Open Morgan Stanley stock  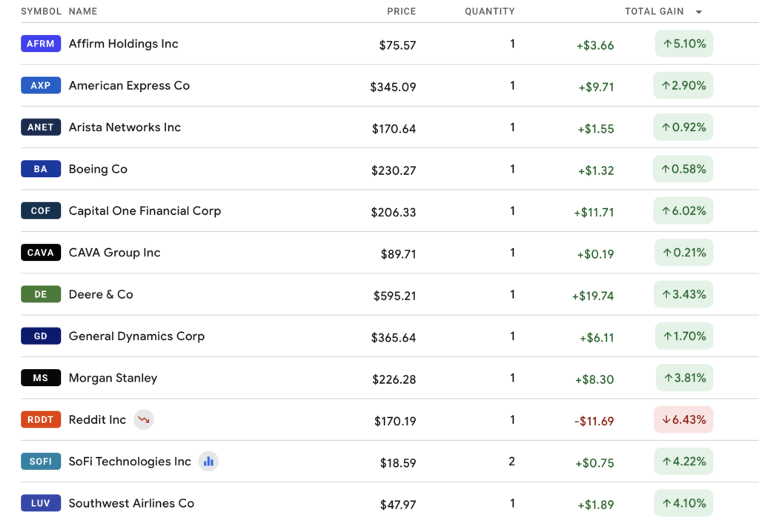pyautogui.click(x=113, y=378)
